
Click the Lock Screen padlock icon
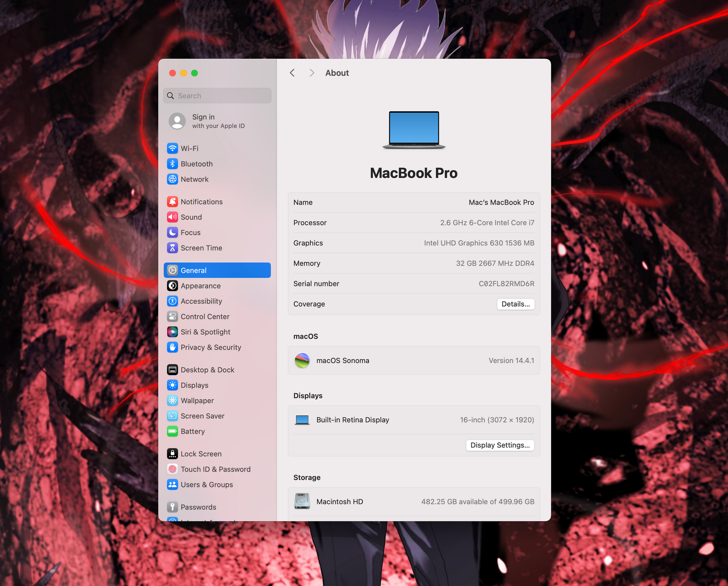tap(172, 454)
